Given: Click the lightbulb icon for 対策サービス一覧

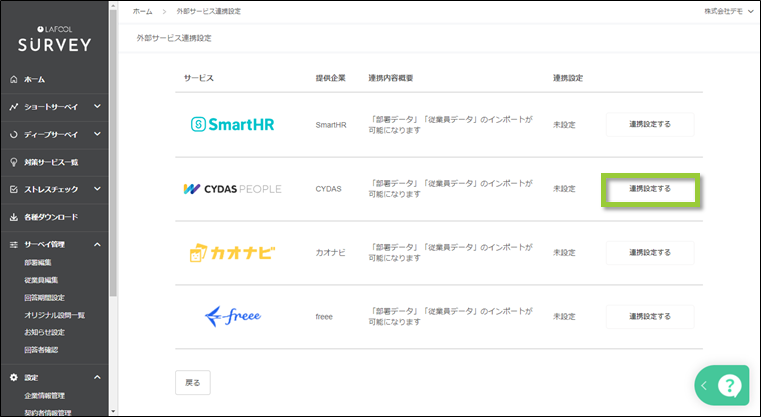Looking at the screenshot, I should [x=13, y=161].
